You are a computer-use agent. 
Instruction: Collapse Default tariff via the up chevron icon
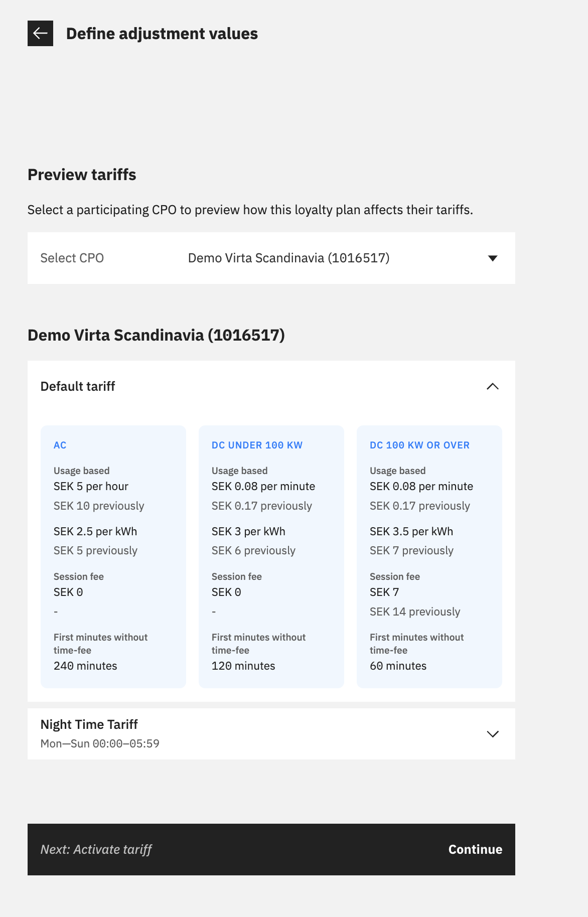coord(493,387)
